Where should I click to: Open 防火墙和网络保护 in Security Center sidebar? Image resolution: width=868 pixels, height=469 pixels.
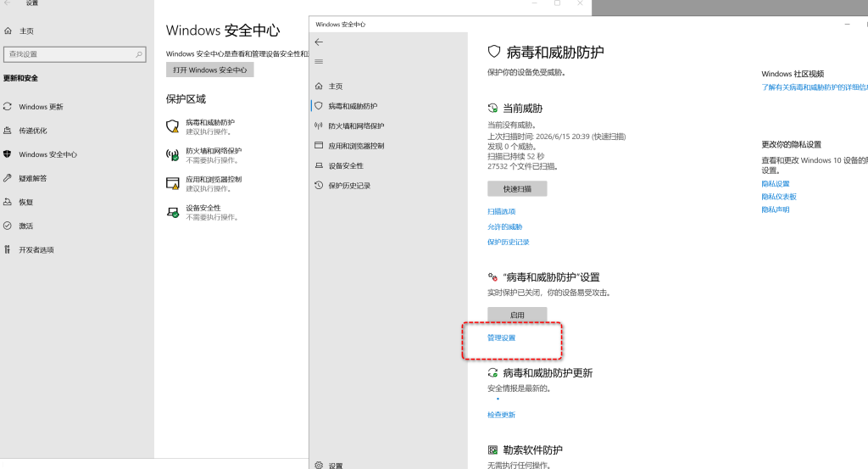[x=356, y=126]
